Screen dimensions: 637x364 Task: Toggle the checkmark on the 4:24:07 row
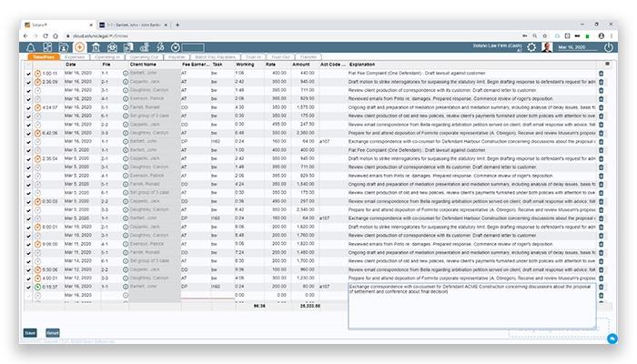[x=28, y=108]
